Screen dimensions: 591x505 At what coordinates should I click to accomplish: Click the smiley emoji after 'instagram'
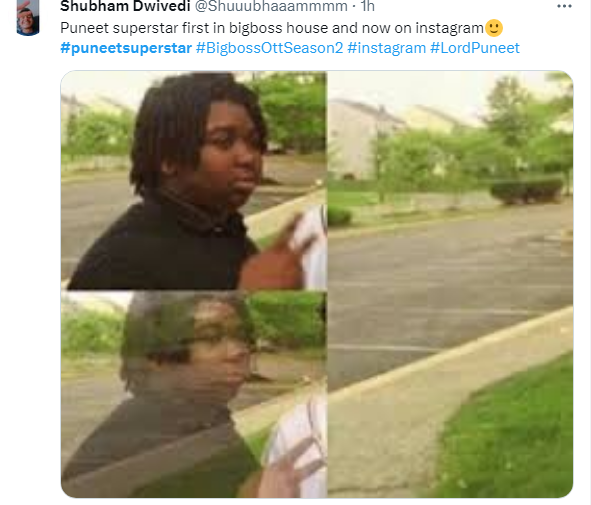click(494, 28)
